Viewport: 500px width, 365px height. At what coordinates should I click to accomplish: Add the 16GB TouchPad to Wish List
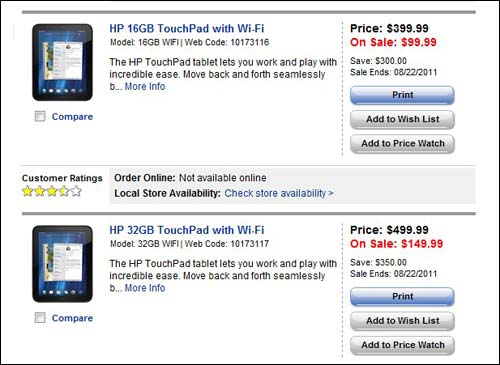pyautogui.click(x=402, y=120)
